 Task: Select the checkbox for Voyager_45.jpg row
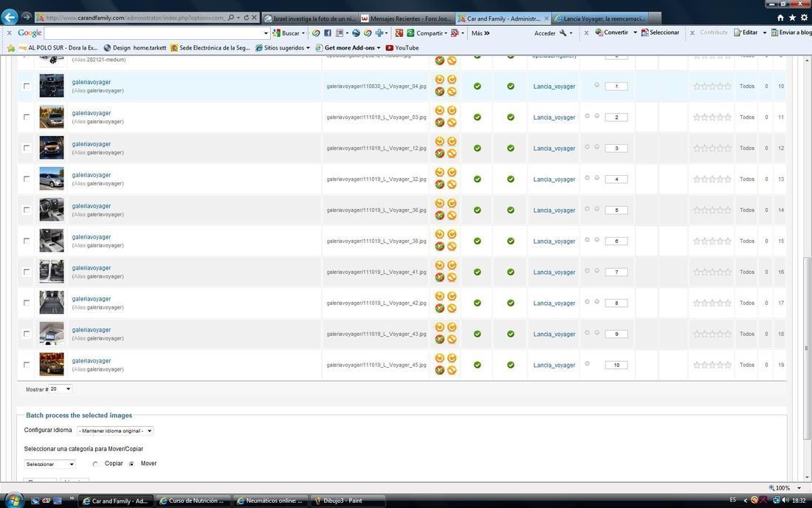(x=27, y=365)
